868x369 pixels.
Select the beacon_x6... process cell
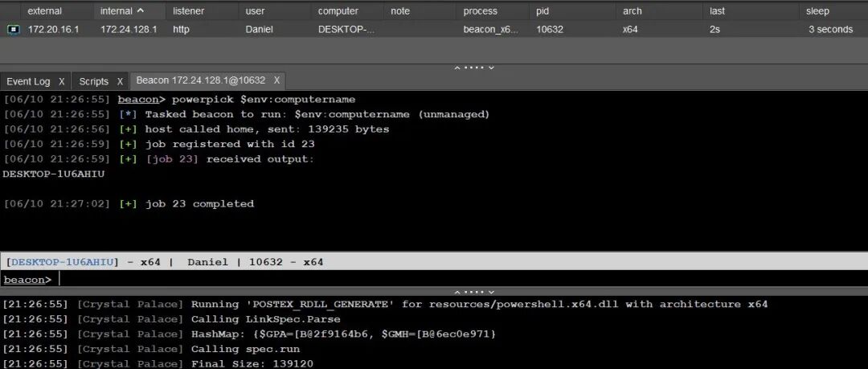pyautogui.click(x=491, y=30)
